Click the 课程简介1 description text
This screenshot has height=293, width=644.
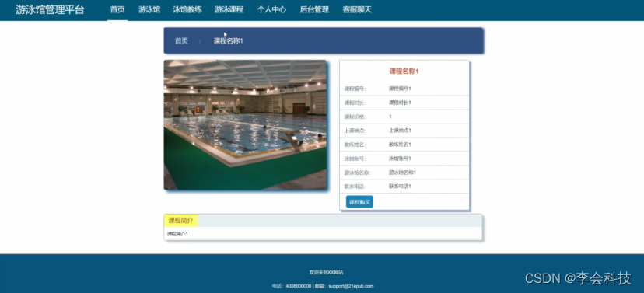point(177,234)
